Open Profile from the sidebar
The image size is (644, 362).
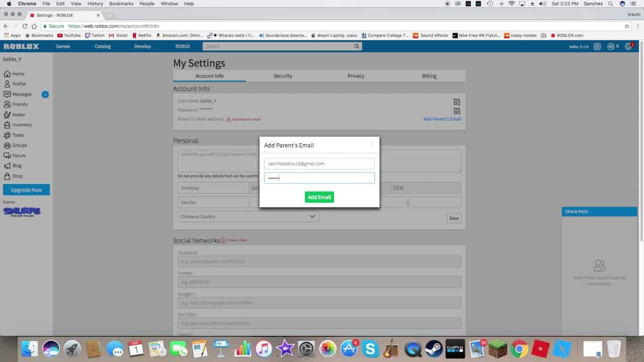click(x=15, y=84)
